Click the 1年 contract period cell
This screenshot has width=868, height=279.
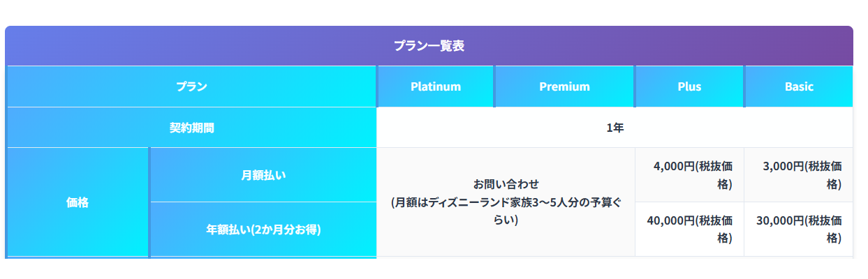pos(615,128)
